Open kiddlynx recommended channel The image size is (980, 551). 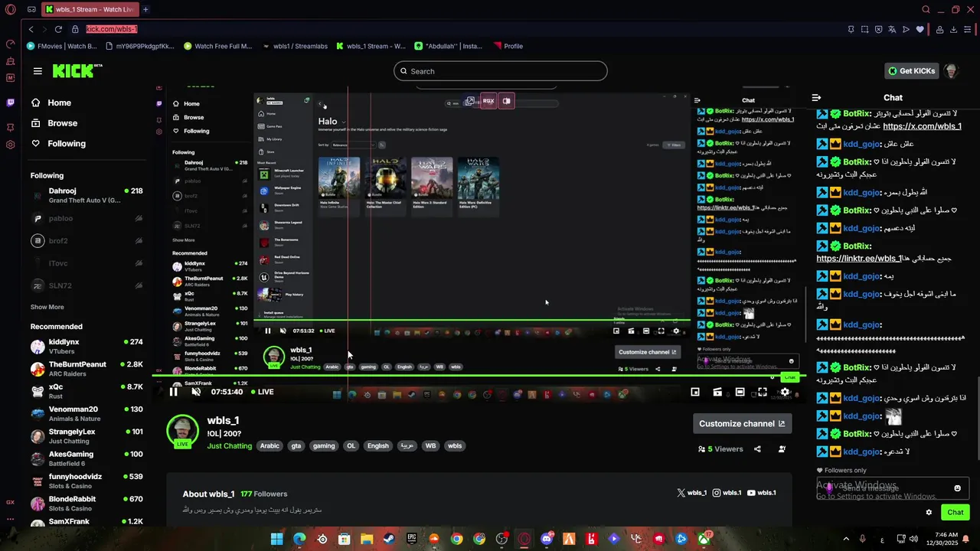(87, 347)
